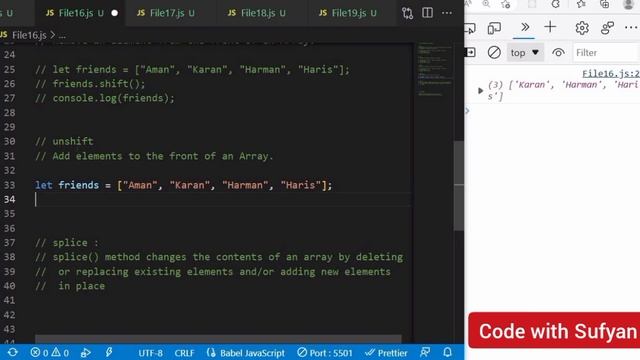Clear the console output

[494, 53]
